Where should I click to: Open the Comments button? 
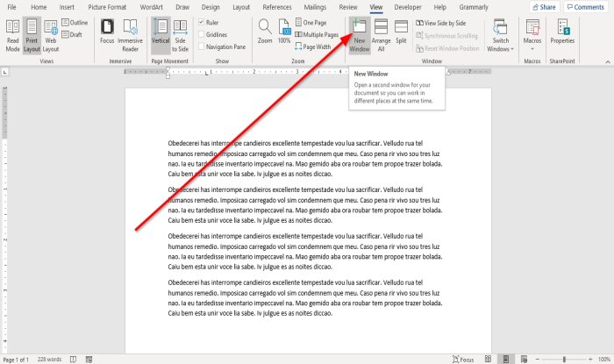click(x=586, y=7)
